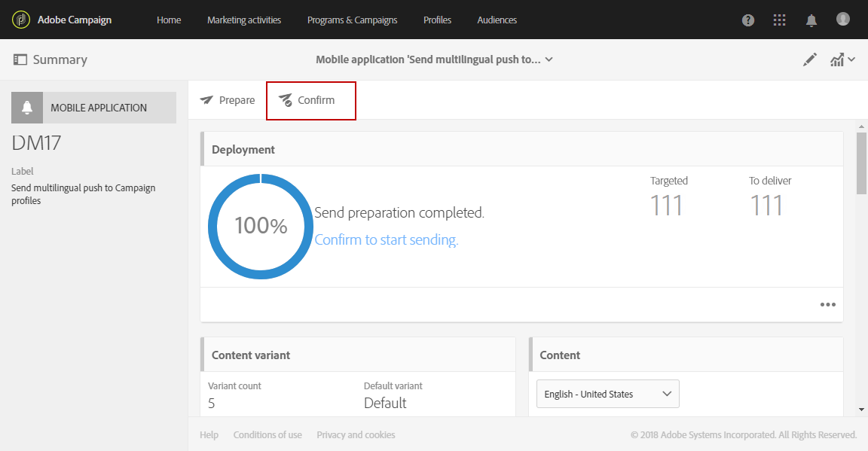The width and height of the screenshot is (868, 451).
Task: Open Marketing activities menu
Action: pyautogui.click(x=244, y=20)
